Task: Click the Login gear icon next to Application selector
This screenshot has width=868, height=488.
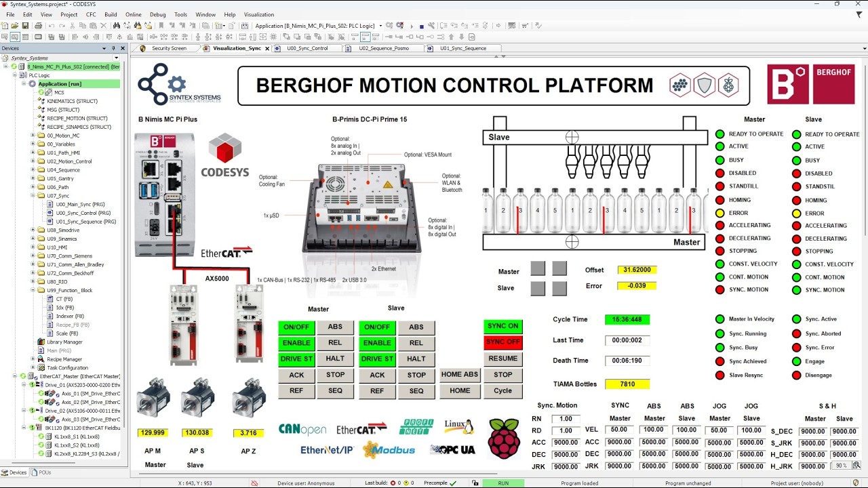Action: (x=389, y=26)
